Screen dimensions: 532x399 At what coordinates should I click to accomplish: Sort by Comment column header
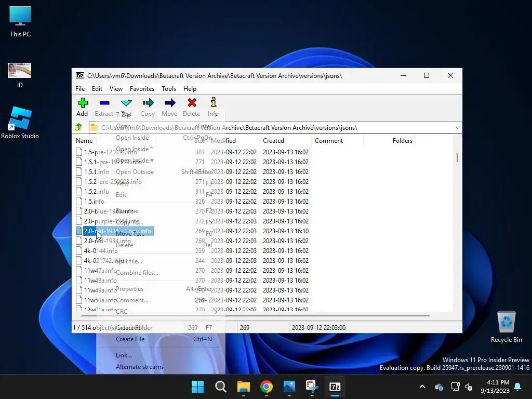pos(329,140)
